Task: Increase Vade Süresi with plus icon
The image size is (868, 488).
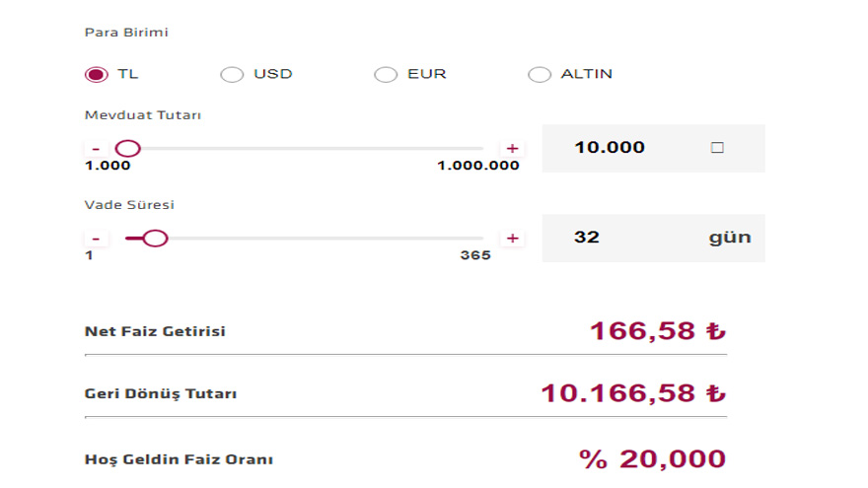Action: 513,239
